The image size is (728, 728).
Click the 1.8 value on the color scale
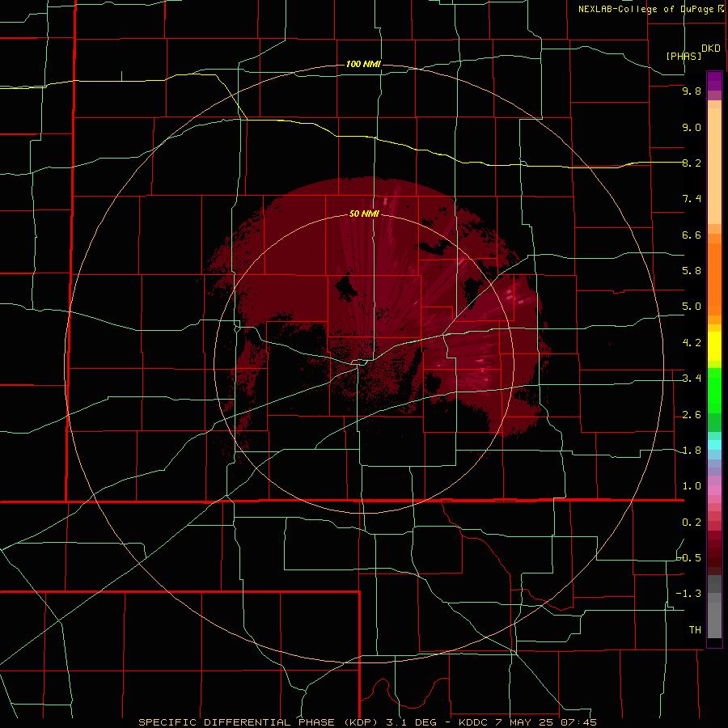692,451
